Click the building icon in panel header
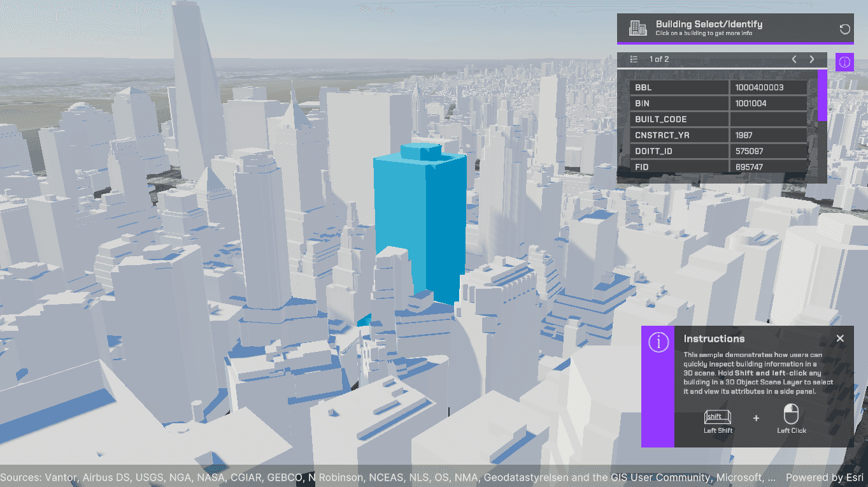The width and height of the screenshot is (868, 487). point(637,28)
